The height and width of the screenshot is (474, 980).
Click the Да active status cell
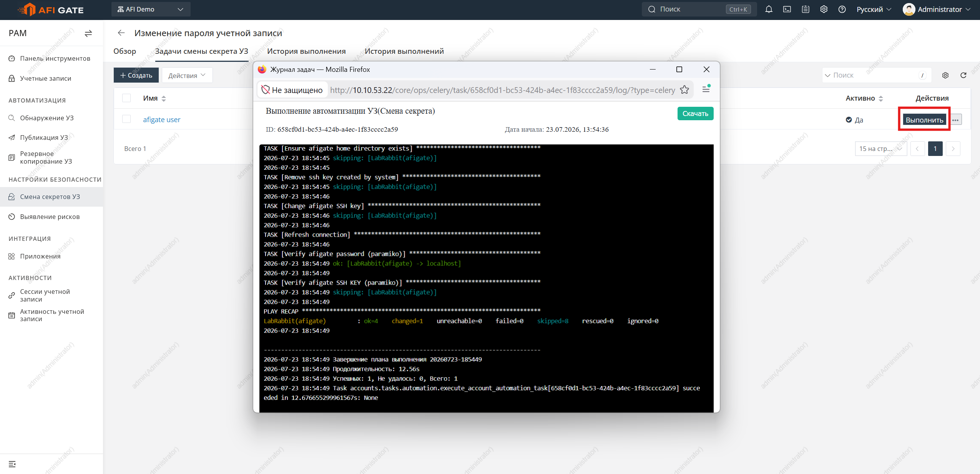tap(855, 120)
